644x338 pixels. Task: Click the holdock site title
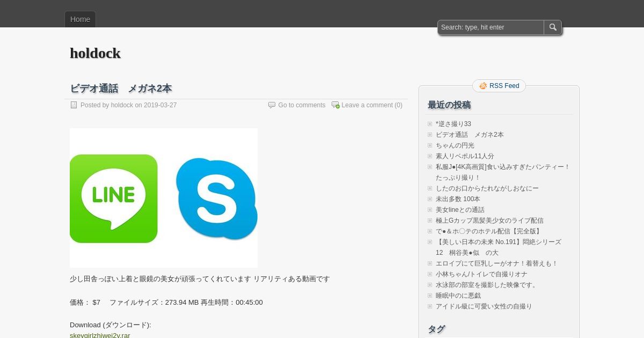tap(95, 53)
